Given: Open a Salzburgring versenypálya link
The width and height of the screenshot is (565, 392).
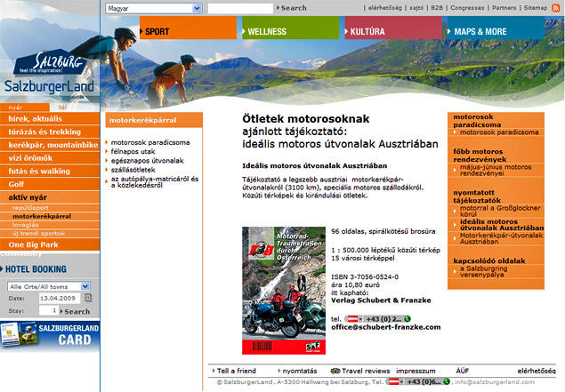Looking at the screenshot, I should click(x=483, y=271).
